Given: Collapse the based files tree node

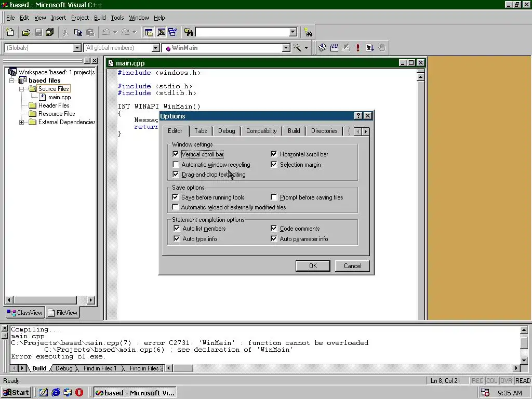Looking at the screenshot, I should 12,81.
